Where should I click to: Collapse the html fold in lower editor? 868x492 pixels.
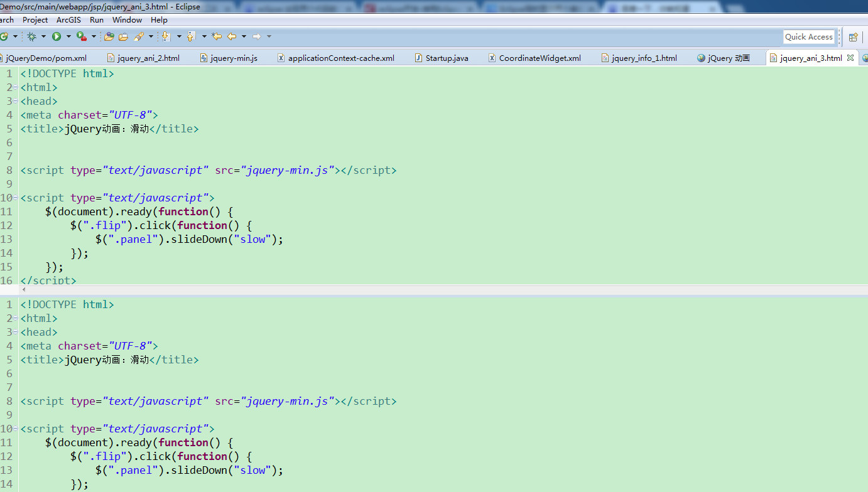(16, 318)
